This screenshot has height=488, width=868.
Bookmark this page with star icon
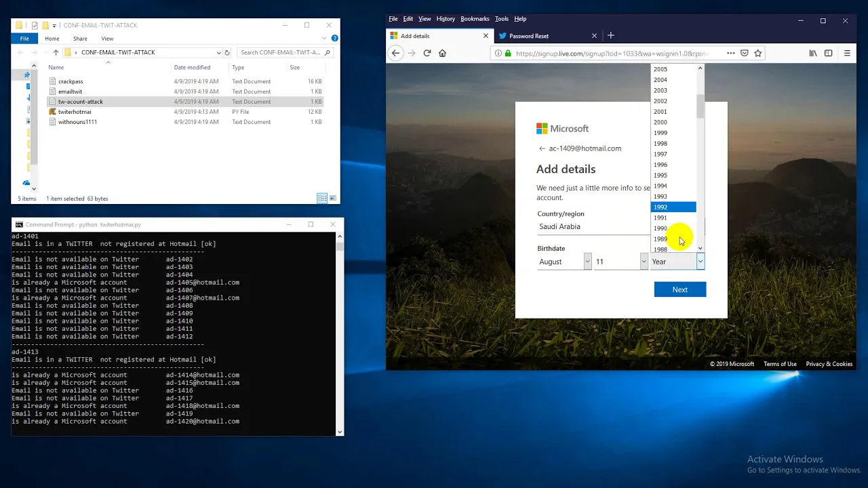758,53
